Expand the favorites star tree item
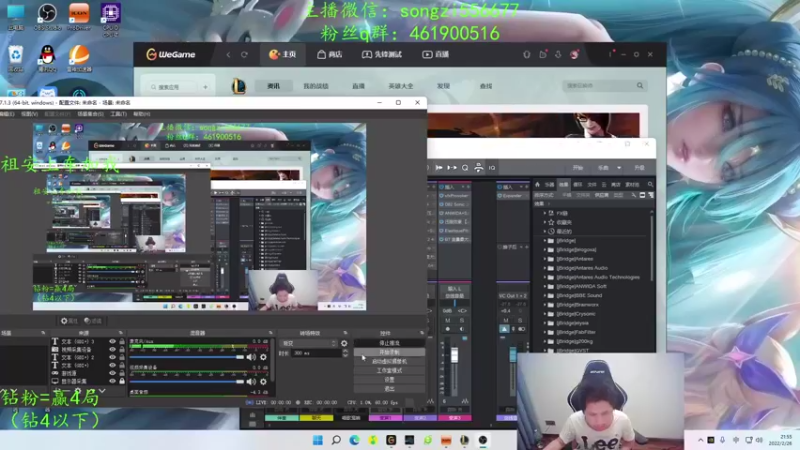This screenshot has height=450, width=800. point(544,222)
